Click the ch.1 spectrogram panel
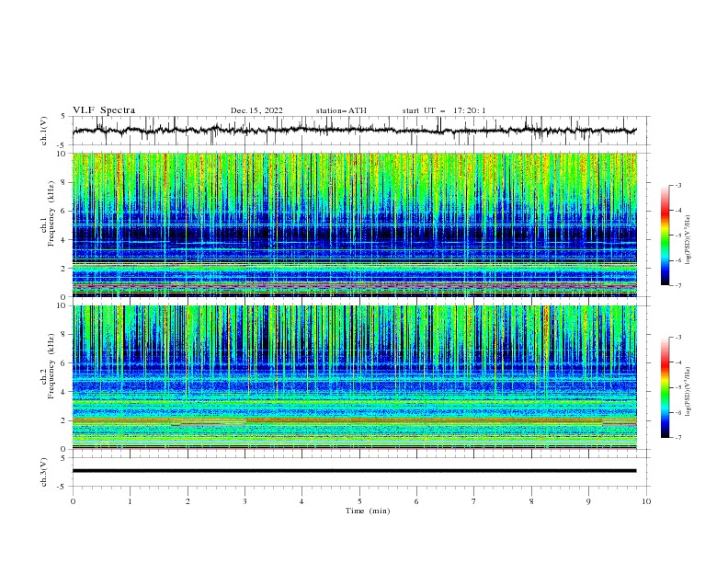Image resolution: width=728 pixels, height=563 pixels. pyautogui.click(x=355, y=224)
